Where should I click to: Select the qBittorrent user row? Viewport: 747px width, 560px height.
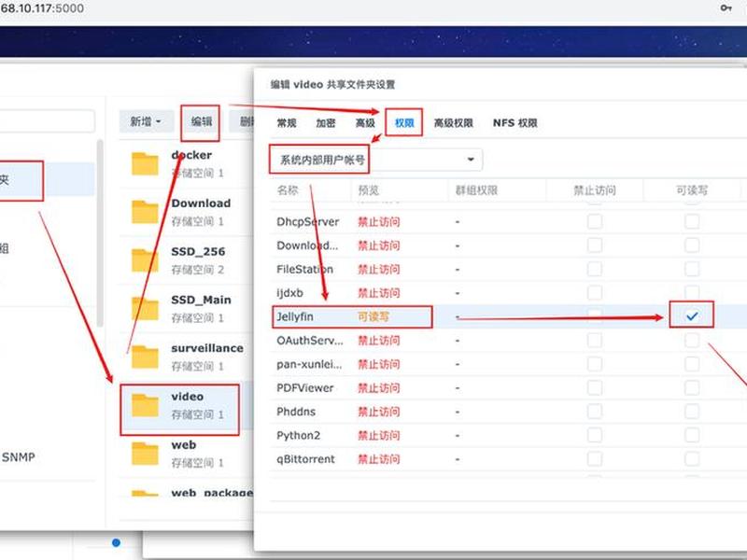508,459
